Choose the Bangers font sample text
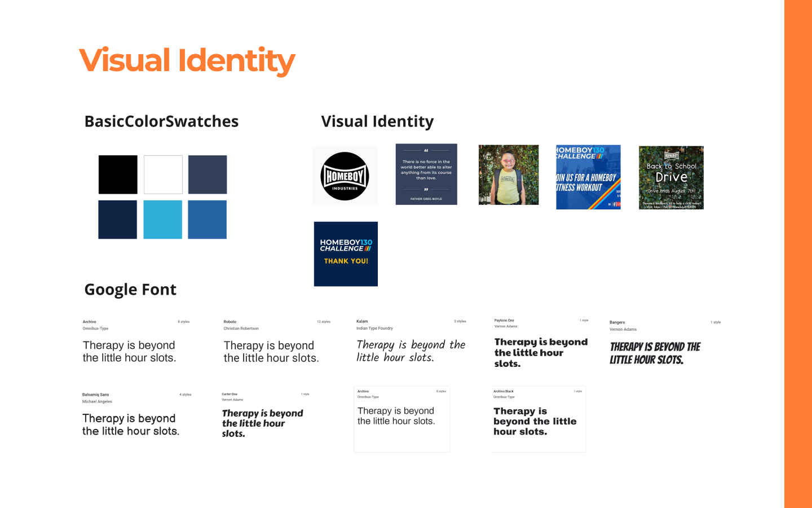Viewport: 812px width, 508px height. click(655, 353)
